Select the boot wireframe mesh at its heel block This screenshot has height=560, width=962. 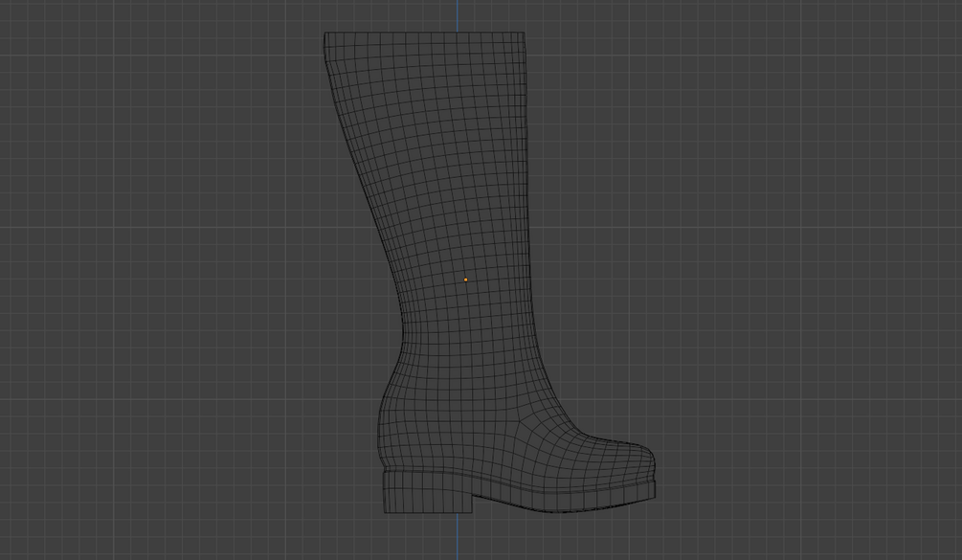pos(428,492)
